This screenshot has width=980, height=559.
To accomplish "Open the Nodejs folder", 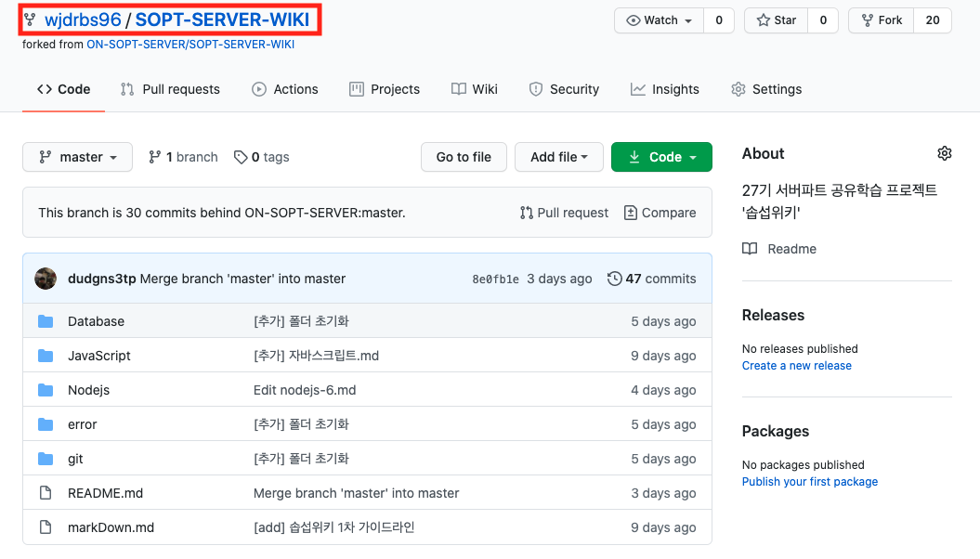I will tap(89, 390).
